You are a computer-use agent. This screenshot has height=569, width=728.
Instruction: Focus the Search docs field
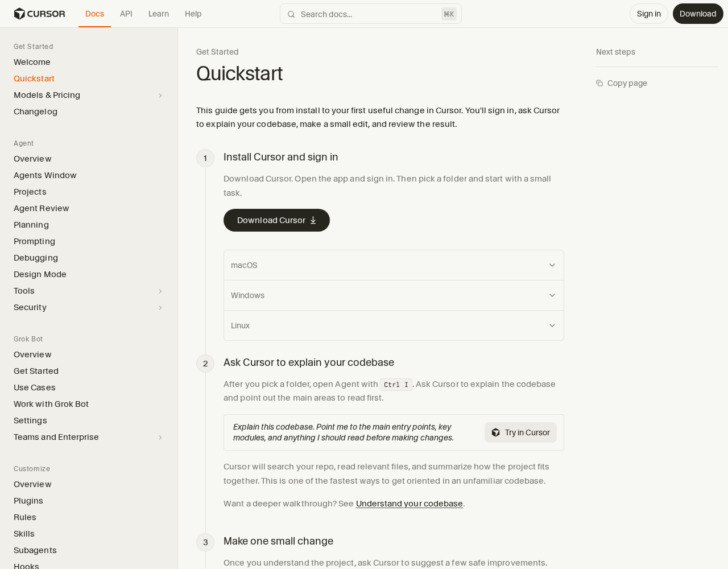[371, 14]
